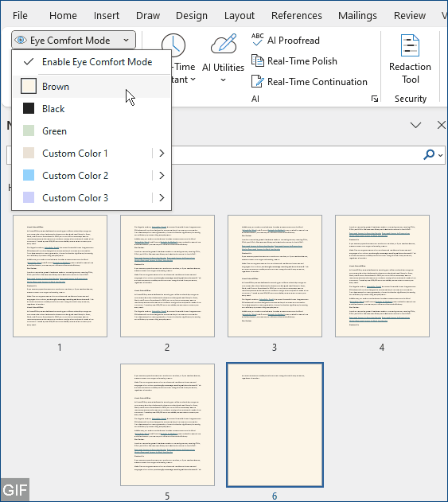
Task: Collapse navigation pane options chevron
Action: click(x=415, y=125)
